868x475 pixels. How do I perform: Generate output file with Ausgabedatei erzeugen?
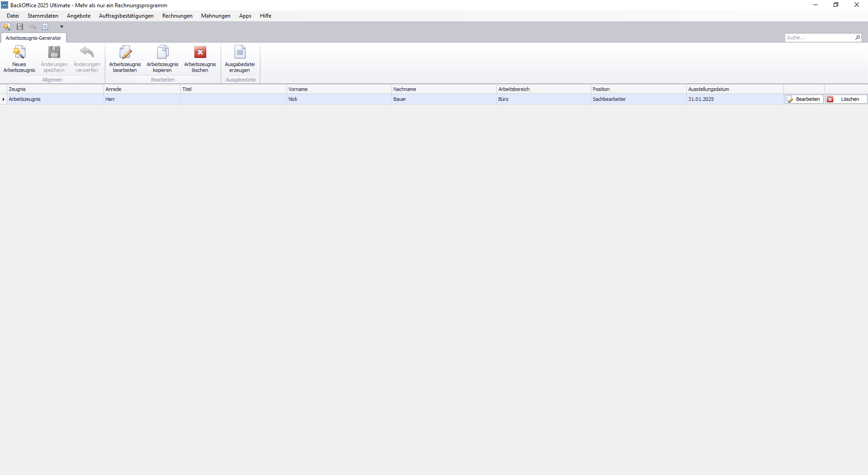click(x=240, y=59)
